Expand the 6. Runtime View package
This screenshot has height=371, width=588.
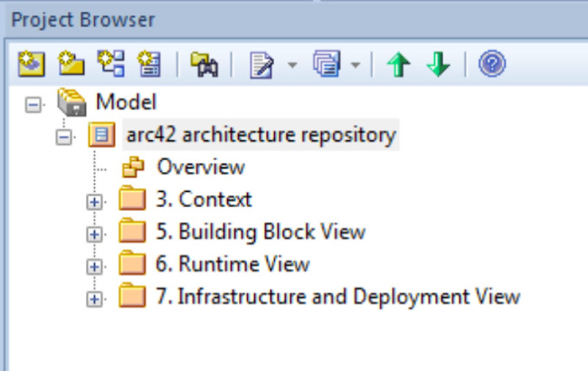[94, 266]
